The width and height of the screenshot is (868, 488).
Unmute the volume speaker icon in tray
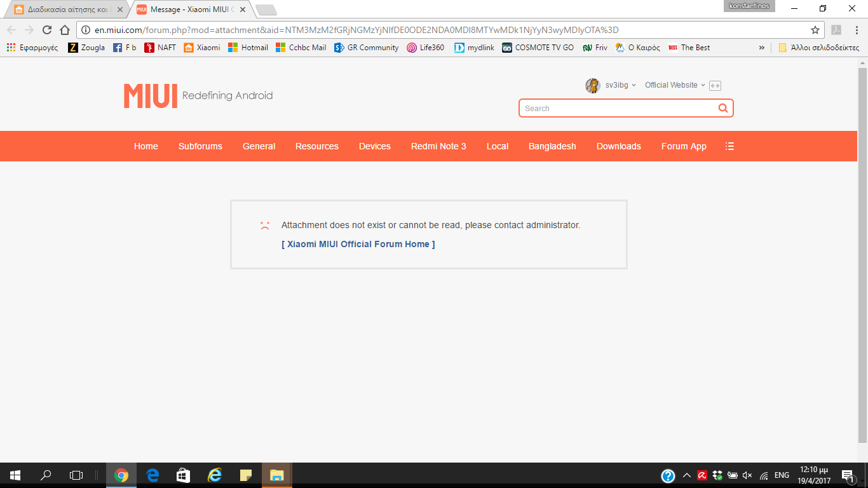[747, 475]
